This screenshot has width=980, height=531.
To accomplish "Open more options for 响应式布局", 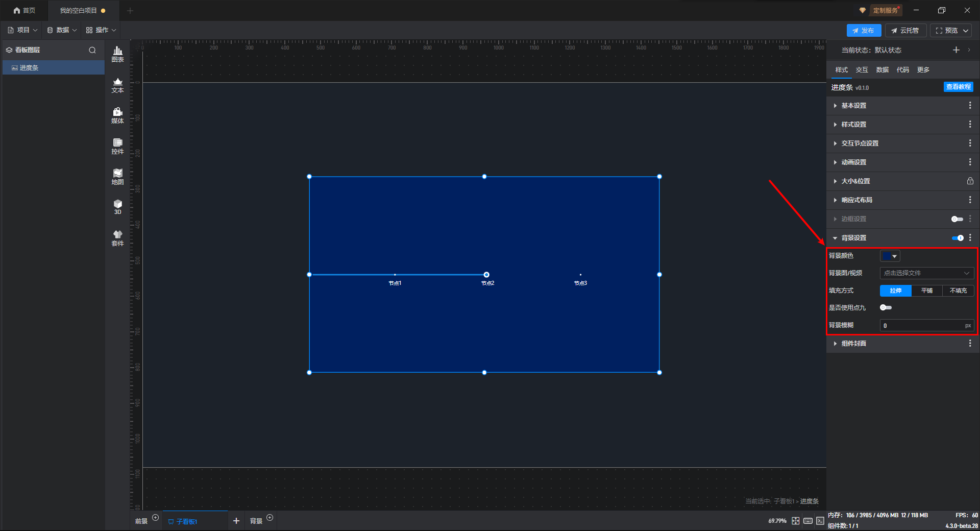I will (x=970, y=200).
